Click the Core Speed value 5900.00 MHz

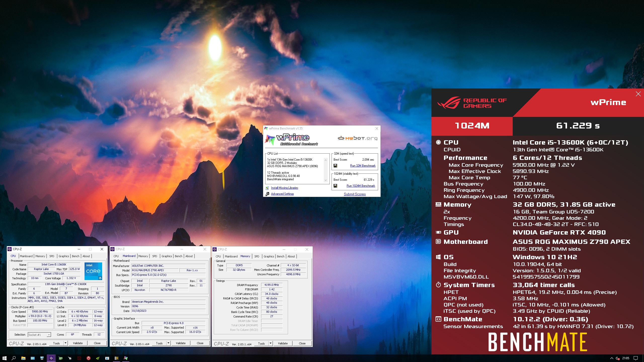tap(40, 311)
